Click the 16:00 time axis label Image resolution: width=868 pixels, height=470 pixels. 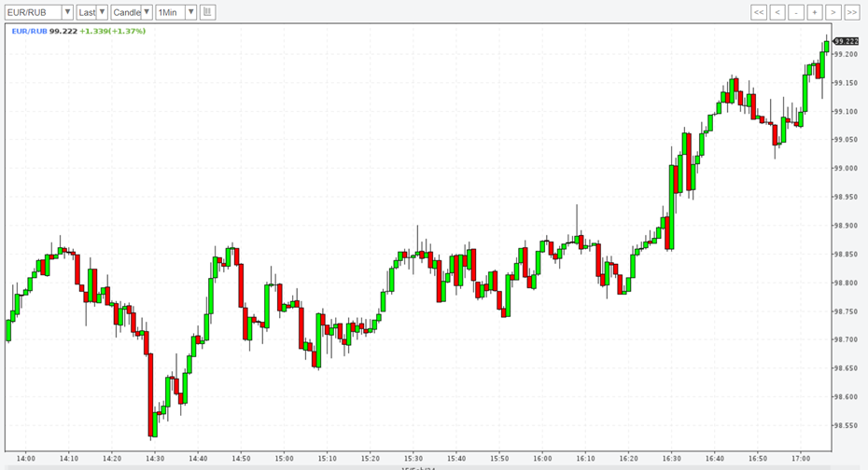[x=542, y=459]
